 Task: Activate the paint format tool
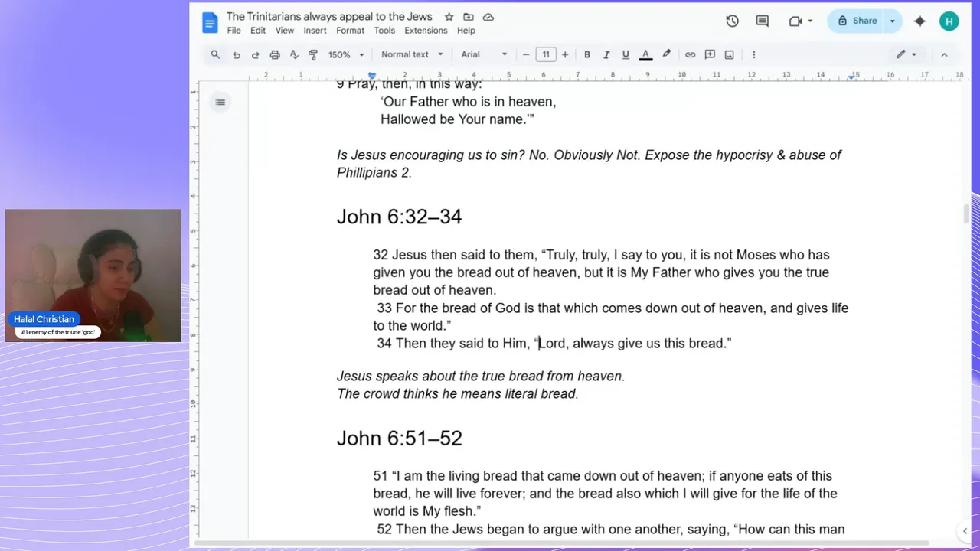point(313,54)
